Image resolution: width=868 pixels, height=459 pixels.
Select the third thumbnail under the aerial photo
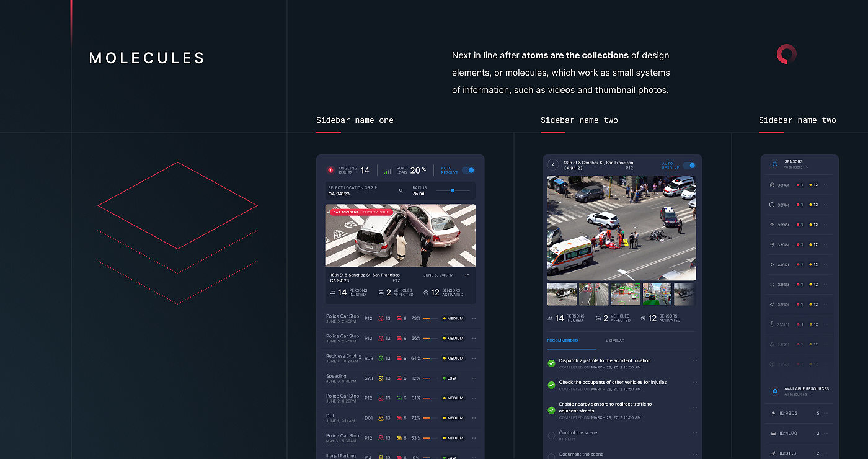tap(626, 295)
